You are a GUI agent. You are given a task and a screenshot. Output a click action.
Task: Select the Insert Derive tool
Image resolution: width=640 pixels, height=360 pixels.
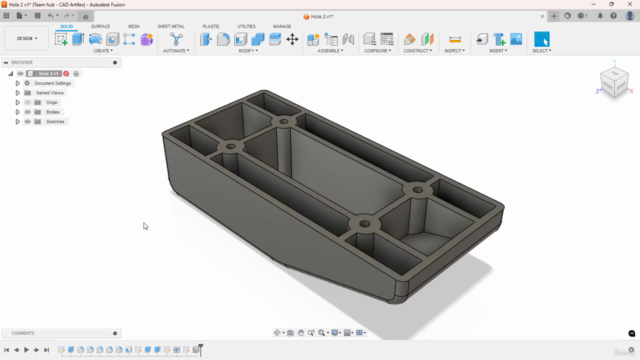tap(482, 39)
